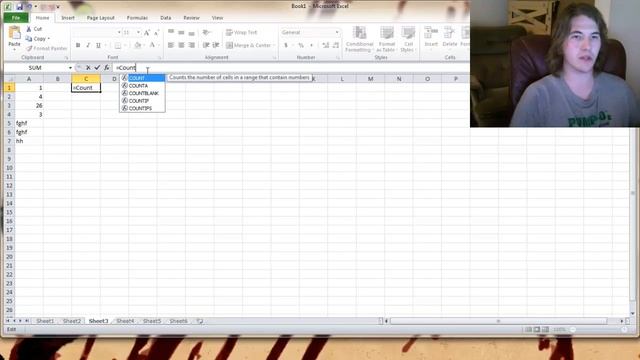
Task: Increase font size with the large A icon
Action: click(x=147, y=33)
